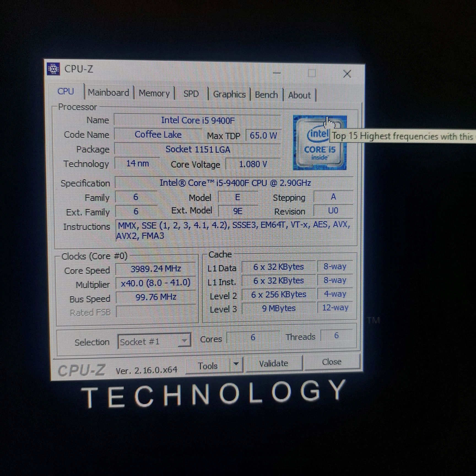Screen dimensions: 476x476
Task: Click the Max TDP value '65.0 W'
Action: (263, 136)
